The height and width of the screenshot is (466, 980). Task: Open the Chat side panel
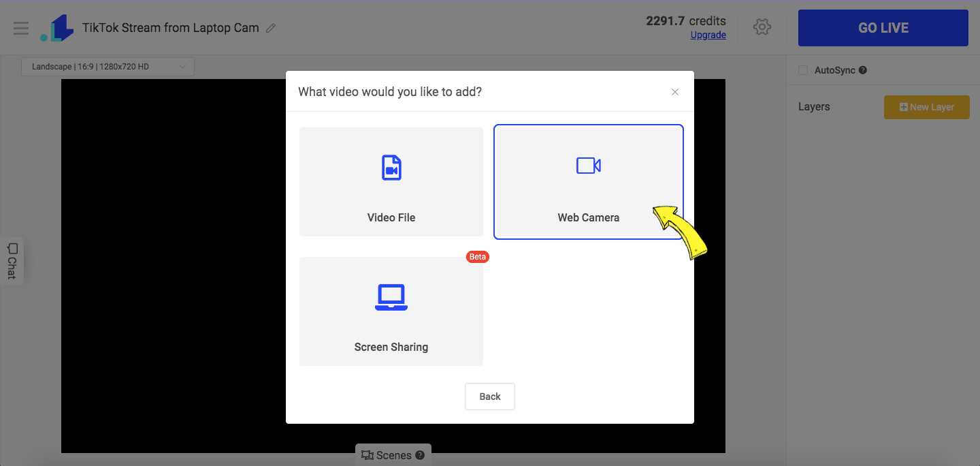pyautogui.click(x=11, y=262)
